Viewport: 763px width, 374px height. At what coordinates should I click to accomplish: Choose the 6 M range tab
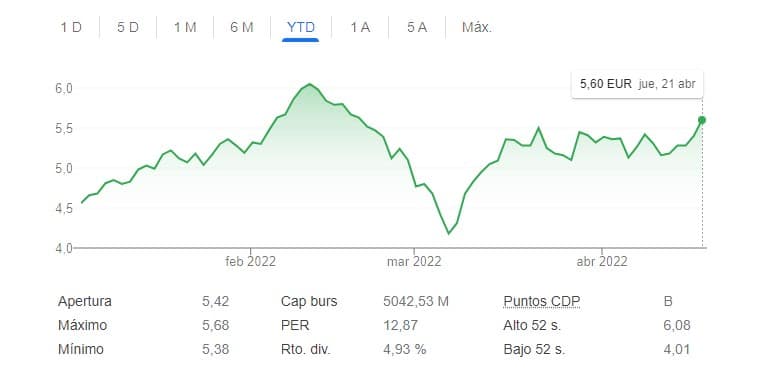[242, 27]
